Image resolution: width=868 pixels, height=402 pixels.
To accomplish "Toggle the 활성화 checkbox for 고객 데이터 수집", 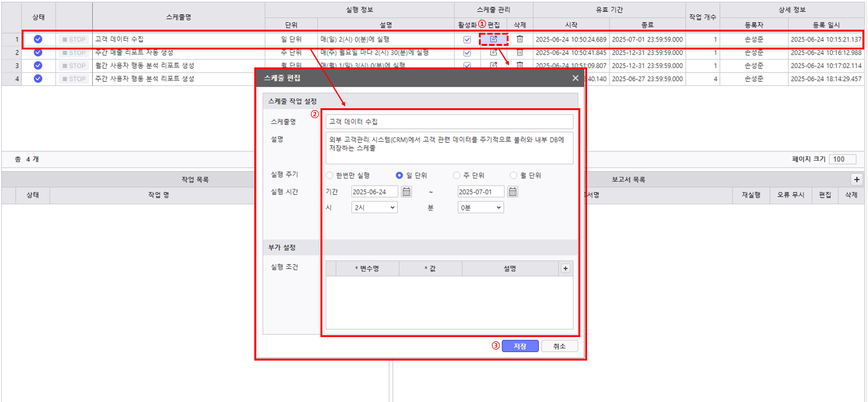I will tap(467, 40).
